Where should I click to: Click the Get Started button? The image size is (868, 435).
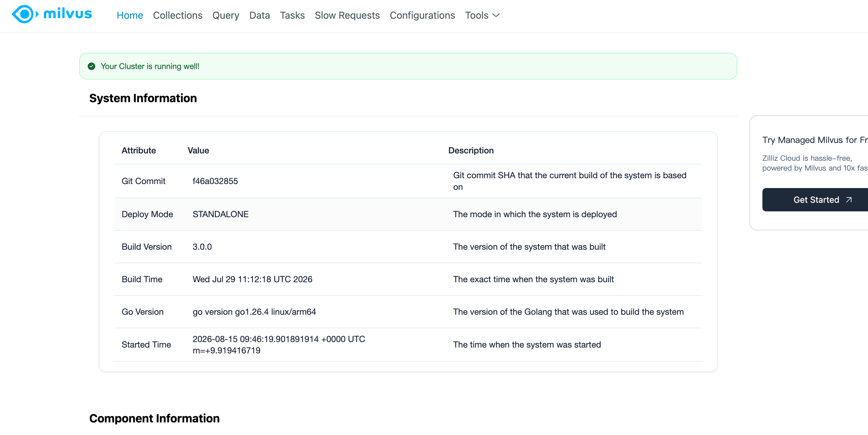coord(815,200)
